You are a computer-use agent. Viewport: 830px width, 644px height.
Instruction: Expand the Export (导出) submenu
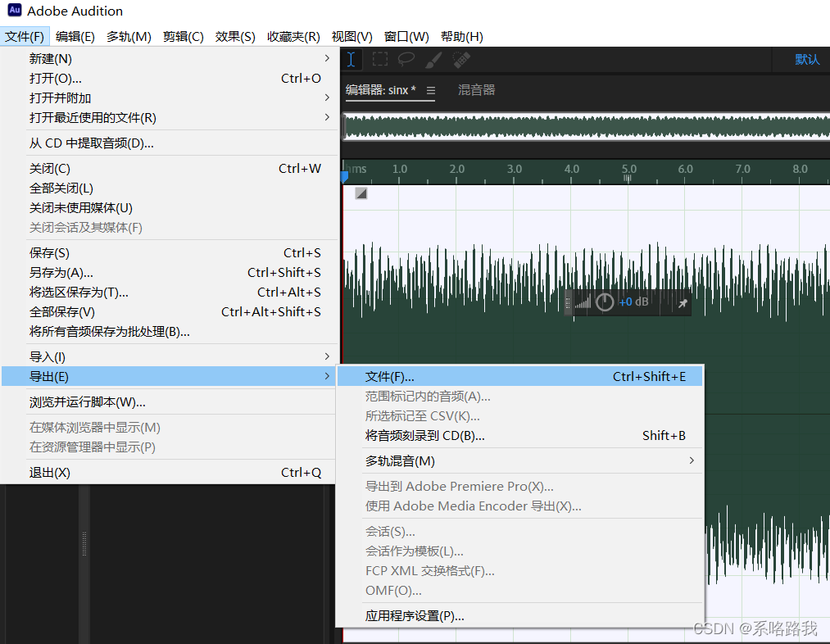(x=170, y=376)
